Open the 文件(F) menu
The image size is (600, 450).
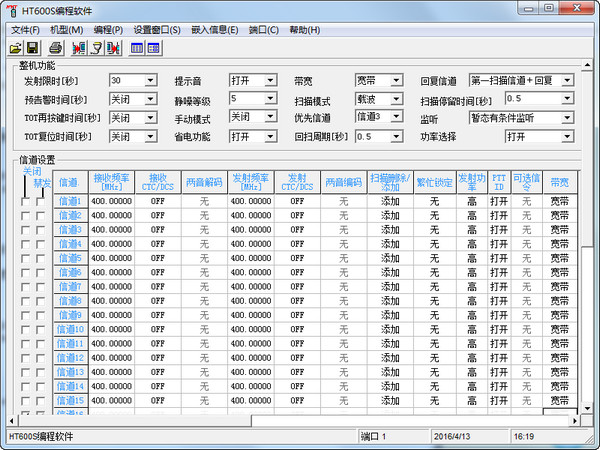pyautogui.click(x=25, y=30)
